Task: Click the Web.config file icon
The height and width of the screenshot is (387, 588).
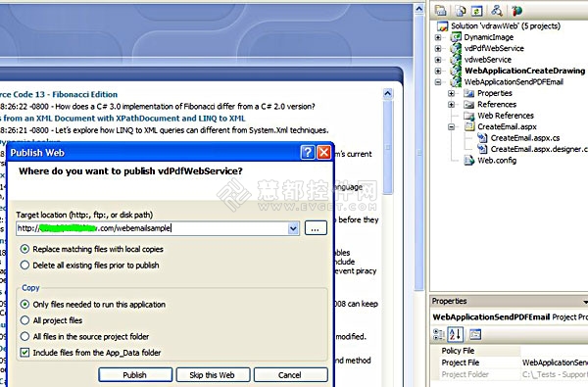Action: coord(469,161)
